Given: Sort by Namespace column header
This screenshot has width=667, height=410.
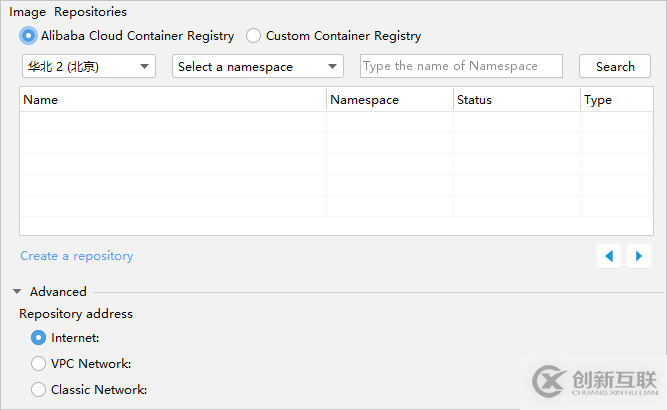Looking at the screenshot, I should [x=389, y=100].
